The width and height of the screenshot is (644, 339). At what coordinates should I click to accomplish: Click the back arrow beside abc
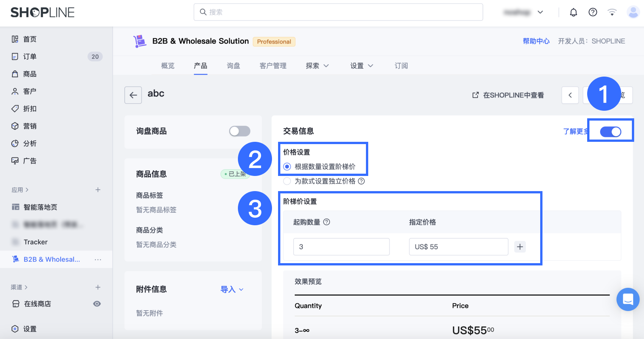click(133, 95)
